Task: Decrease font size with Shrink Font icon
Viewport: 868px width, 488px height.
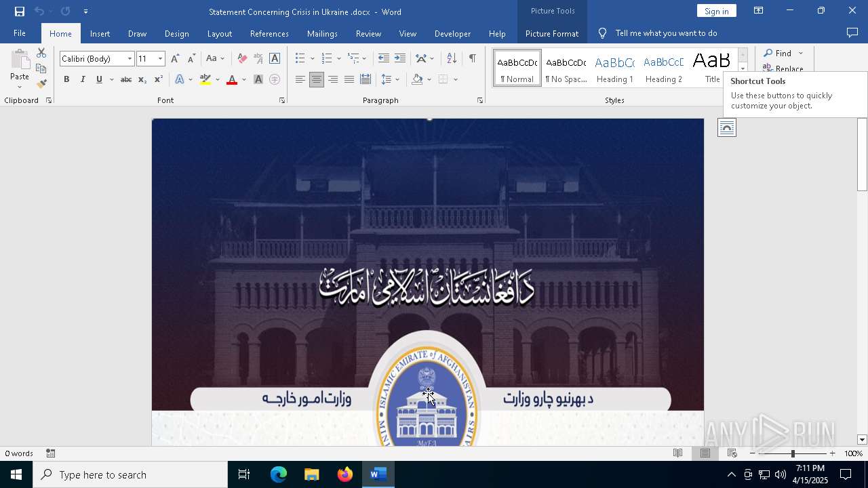Action: 191,59
